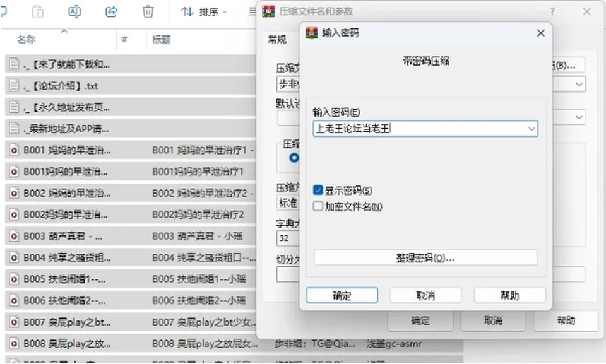The image size is (606, 364).
Task: Click the audio file icon of B005 扶他闹婚1
Action: [14, 279]
